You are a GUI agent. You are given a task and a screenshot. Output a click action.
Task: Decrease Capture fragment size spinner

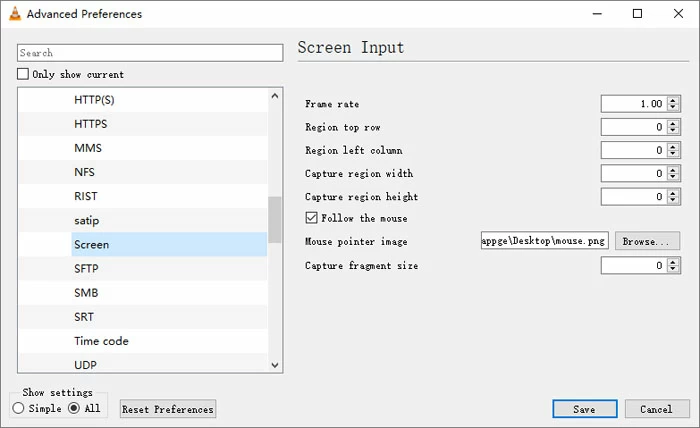(673, 270)
